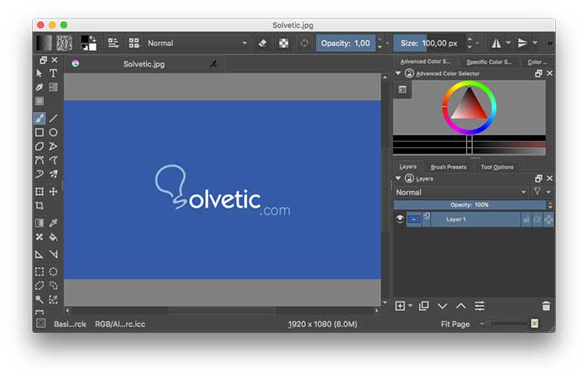Open the pattern preset chooser

(x=65, y=43)
